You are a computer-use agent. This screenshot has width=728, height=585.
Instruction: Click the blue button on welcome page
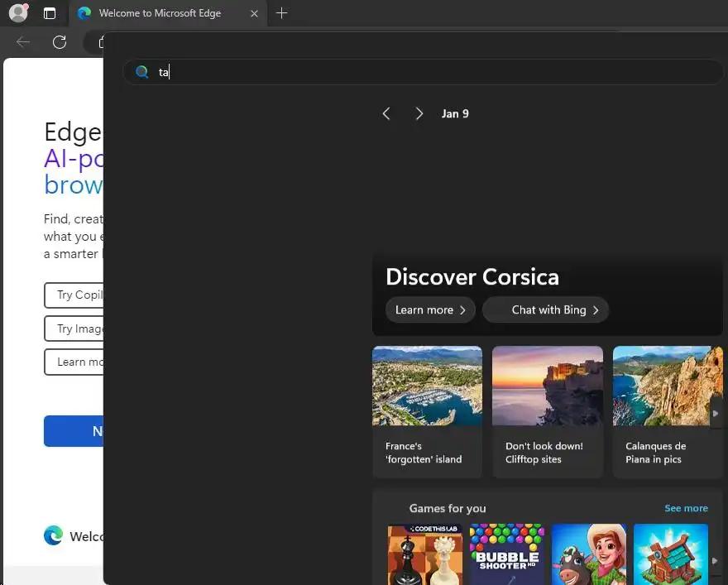coord(74,431)
